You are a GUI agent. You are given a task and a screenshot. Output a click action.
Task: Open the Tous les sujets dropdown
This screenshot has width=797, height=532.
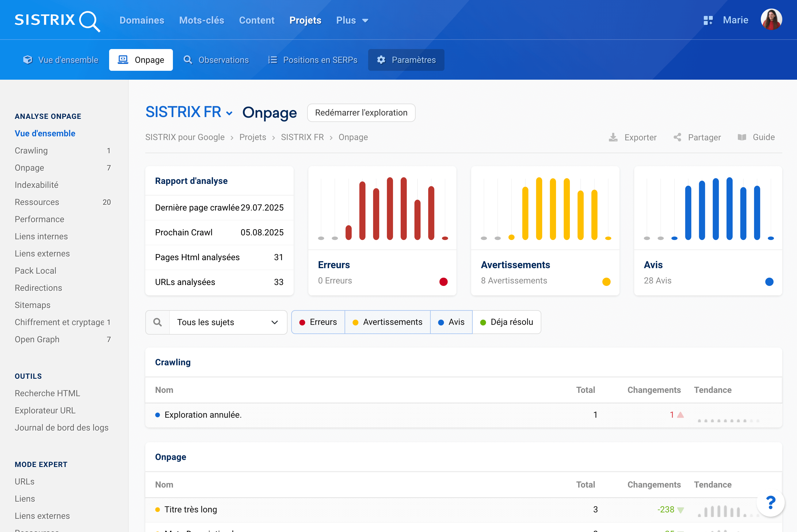(x=228, y=322)
